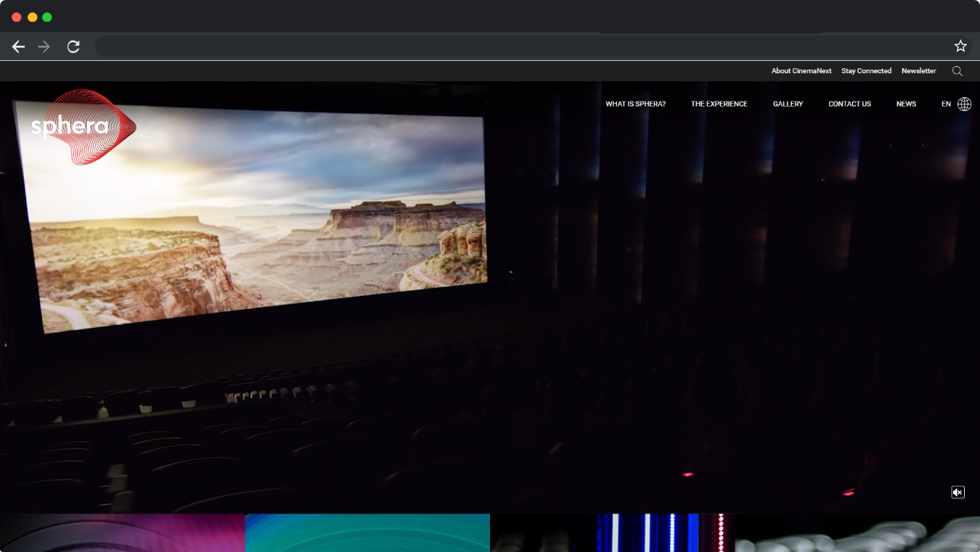980x552 pixels.
Task: Open the Contact Us page
Action: 849,104
